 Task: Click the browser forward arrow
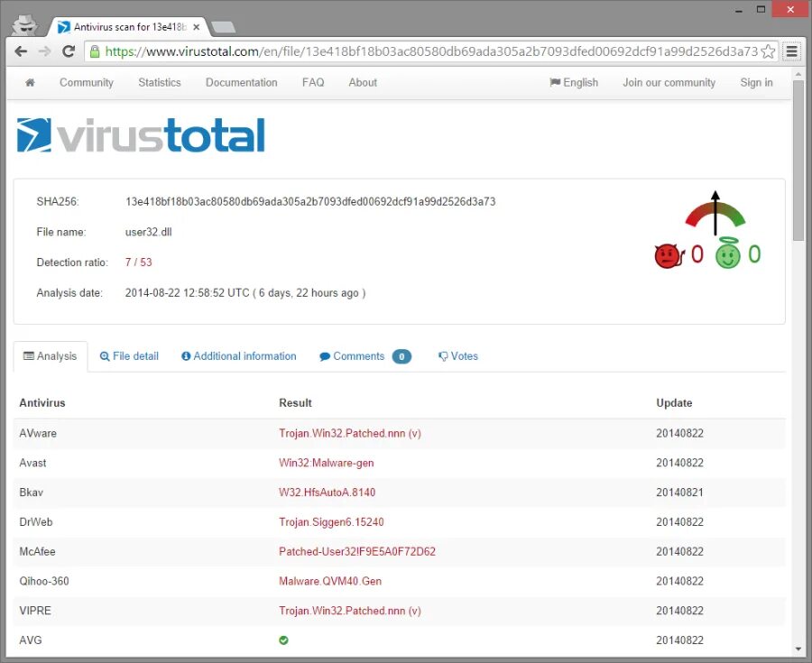click(x=45, y=51)
